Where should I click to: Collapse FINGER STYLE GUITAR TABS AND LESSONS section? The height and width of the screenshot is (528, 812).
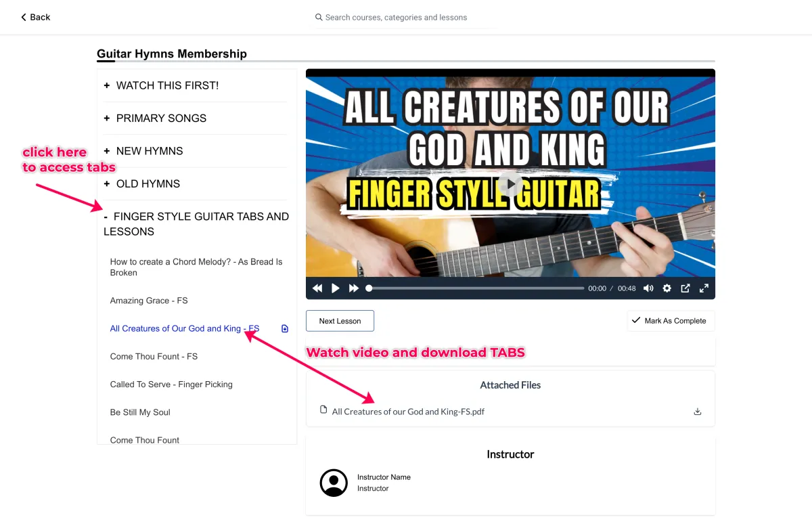pos(195,224)
